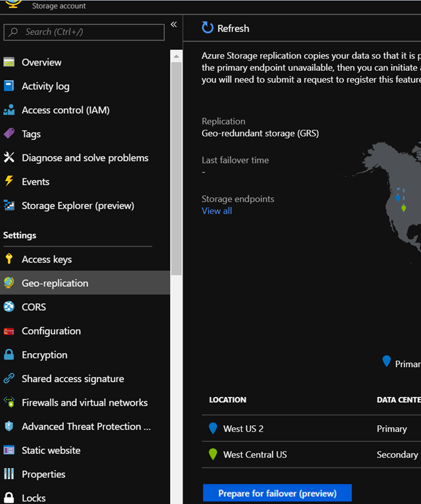
Task: Click the Access control (IAM) icon
Action: 9,110
